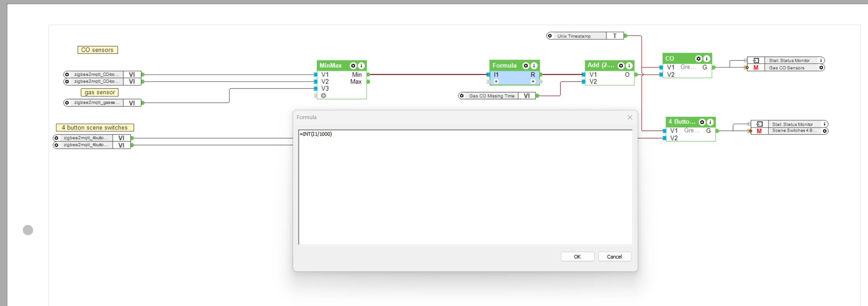
Task: Click the status monitor icon above Gas CO Sensors' M
Action: pyautogui.click(x=756, y=60)
